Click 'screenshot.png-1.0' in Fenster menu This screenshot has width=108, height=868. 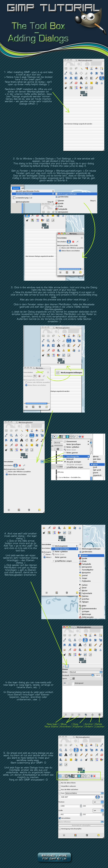[x=33, y=198]
